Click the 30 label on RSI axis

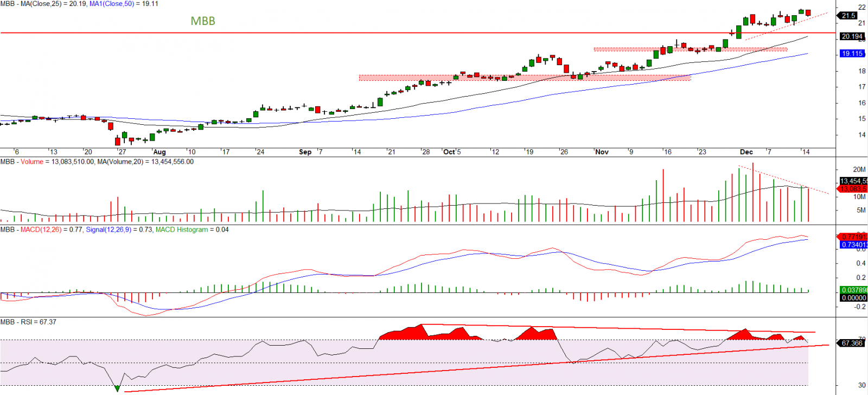(862, 385)
